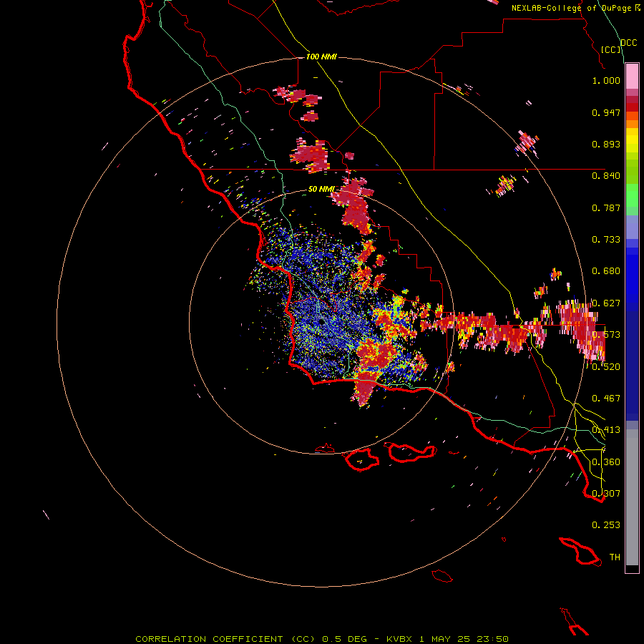Click the [CC] legend unit label
Image resolution: width=644 pixels, height=644 pixels.
(611, 49)
